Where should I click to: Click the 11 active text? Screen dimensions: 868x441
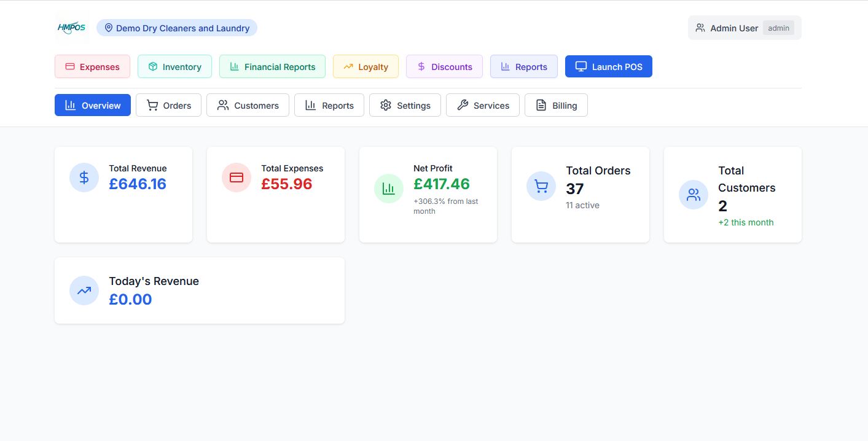pos(582,205)
